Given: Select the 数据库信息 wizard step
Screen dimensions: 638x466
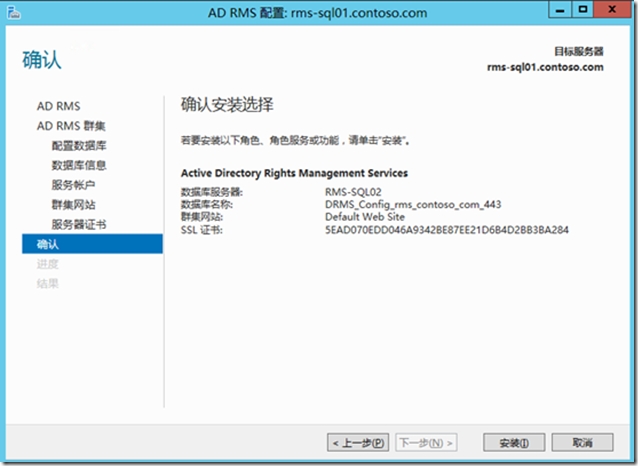Looking at the screenshot, I should point(79,165).
